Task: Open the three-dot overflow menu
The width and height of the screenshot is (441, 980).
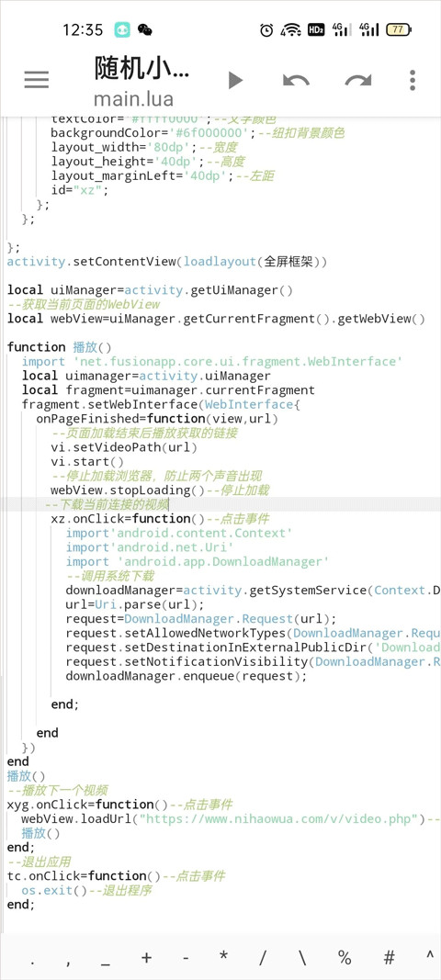Action: 413,80
